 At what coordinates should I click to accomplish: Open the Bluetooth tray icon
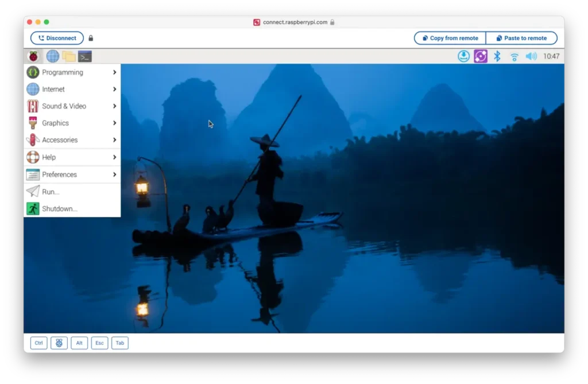pos(497,56)
